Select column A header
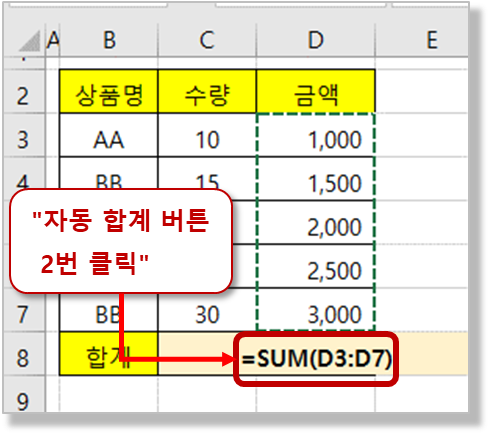This screenshot has height=435, width=490. click(x=53, y=40)
